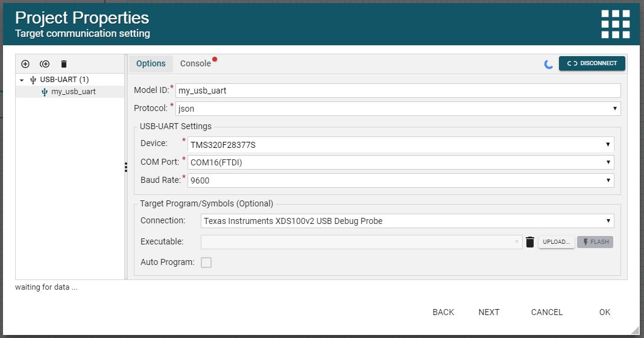Click the Next button

point(489,312)
